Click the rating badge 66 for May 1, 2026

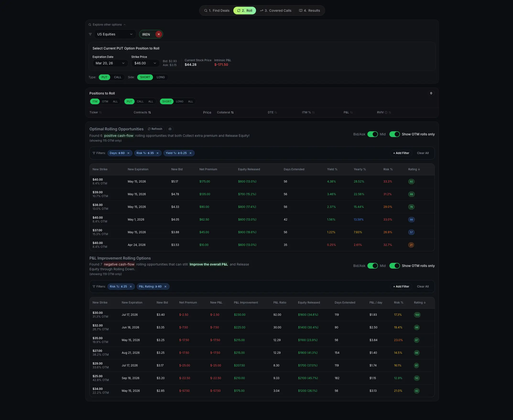pyautogui.click(x=411, y=220)
